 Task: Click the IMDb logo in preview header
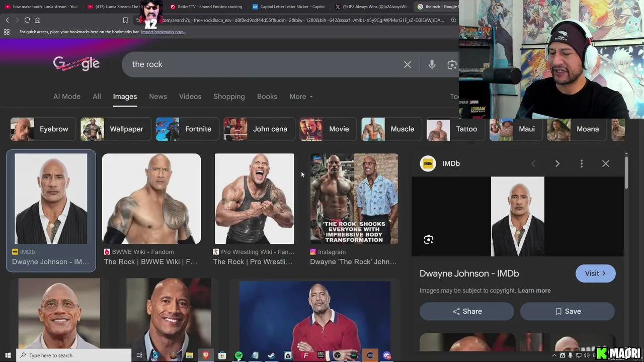coord(428,163)
